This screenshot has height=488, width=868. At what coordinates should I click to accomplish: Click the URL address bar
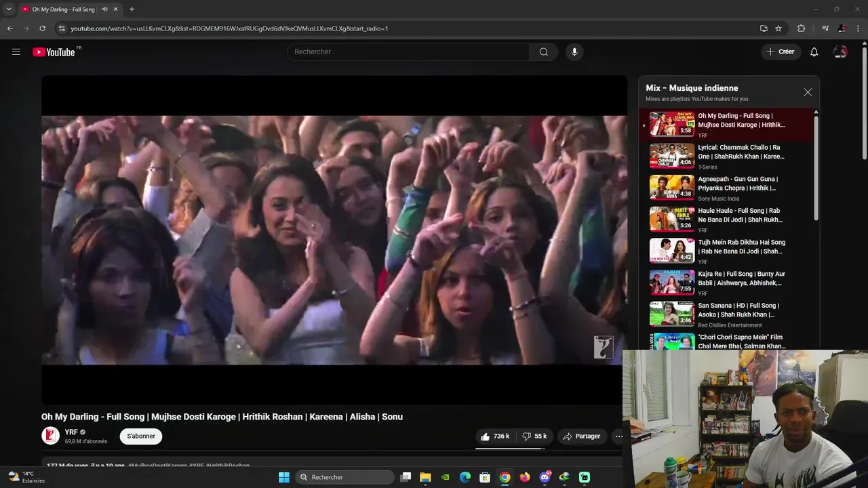407,28
